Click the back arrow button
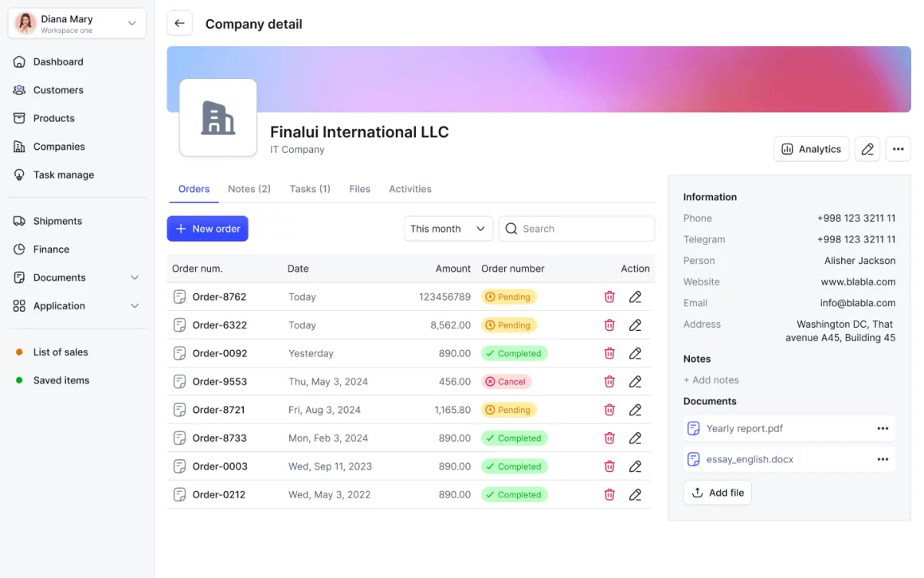 tap(179, 24)
